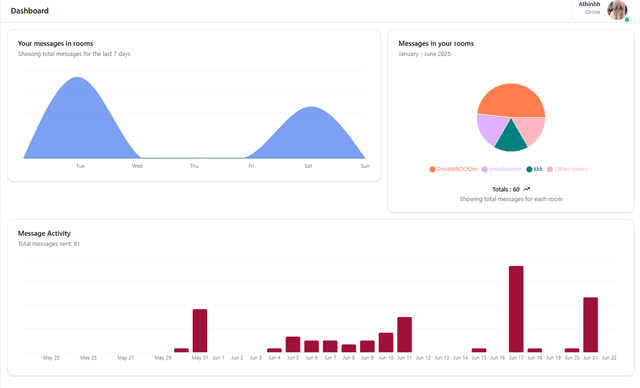Viewport: 640px width, 388px height.
Task: Click the orange PrivateROOOm legend dot
Action: click(x=432, y=169)
